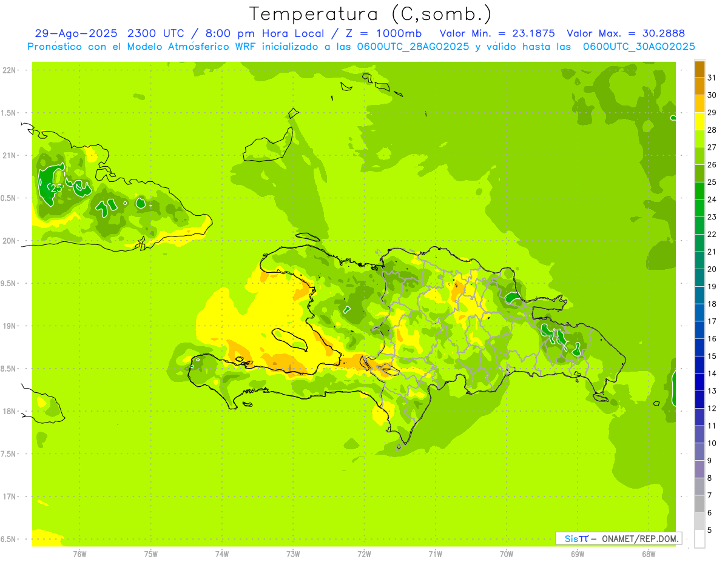Viewport: 728px width, 562px height.
Task: Click the yellow swatch between 28 and 29
Action: (699, 121)
